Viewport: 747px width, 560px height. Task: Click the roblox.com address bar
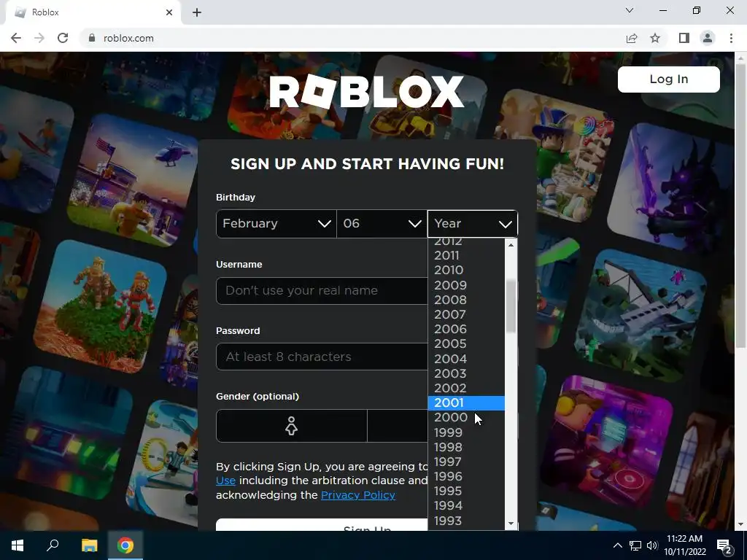click(x=352, y=38)
